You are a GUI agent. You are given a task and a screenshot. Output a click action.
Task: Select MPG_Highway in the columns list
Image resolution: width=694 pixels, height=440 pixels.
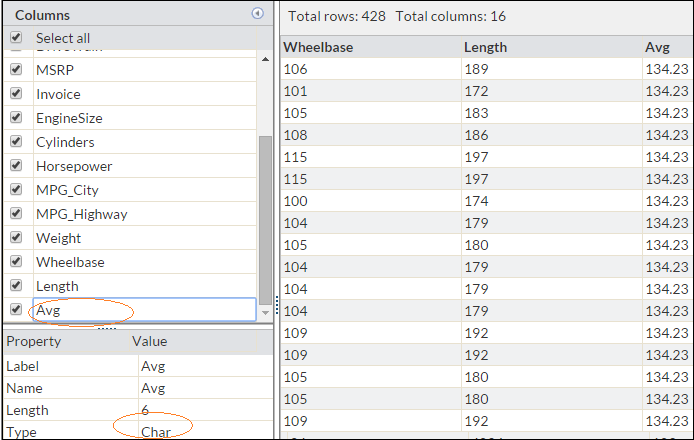tap(82, 214)
